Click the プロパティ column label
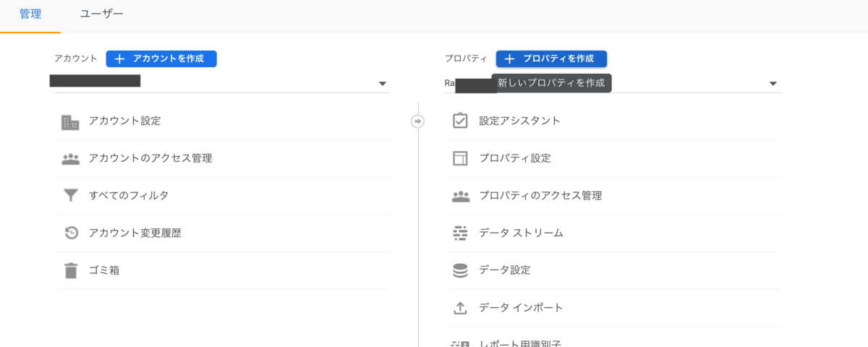Screen dimensions: 868x347 point(466,59)
